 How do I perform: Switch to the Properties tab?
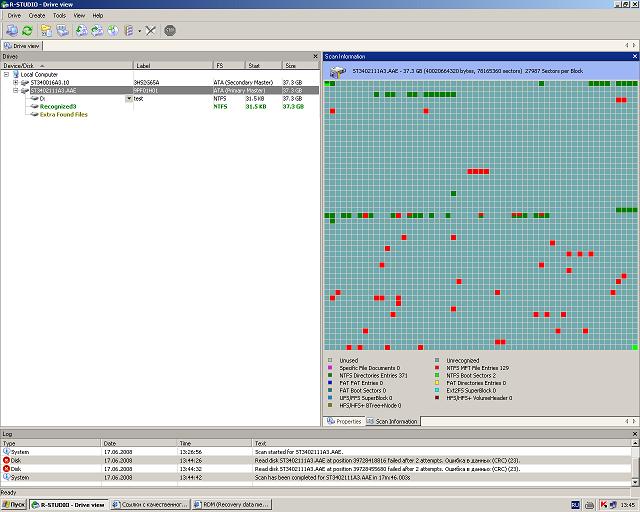pos(344,421)
